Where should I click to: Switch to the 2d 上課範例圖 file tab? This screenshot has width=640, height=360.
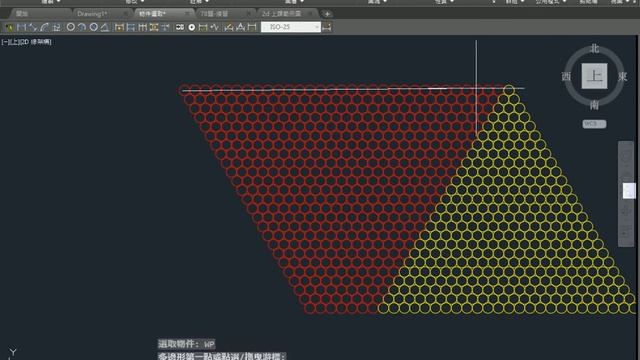[x=282, y=14]
